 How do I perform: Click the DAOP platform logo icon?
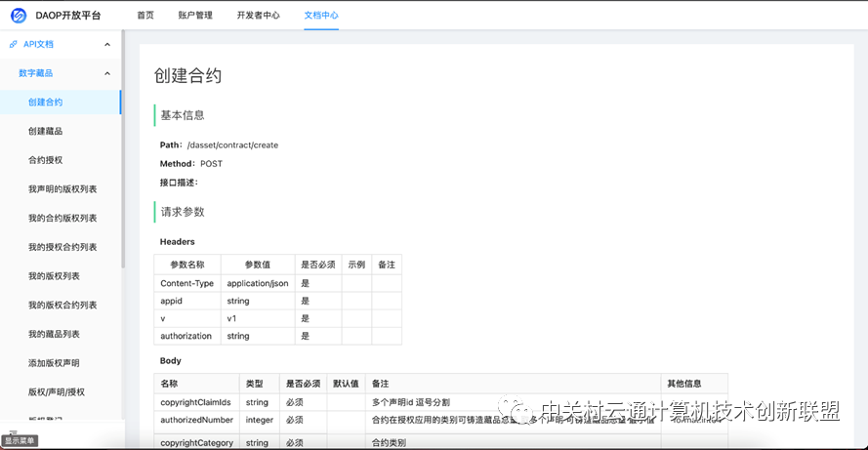(19, 16)
